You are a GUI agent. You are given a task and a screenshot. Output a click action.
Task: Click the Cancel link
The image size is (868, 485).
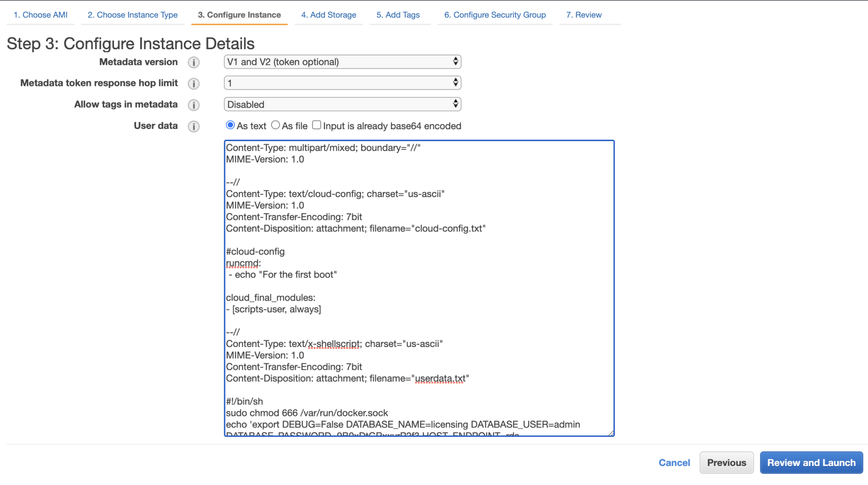coord(674,463)
